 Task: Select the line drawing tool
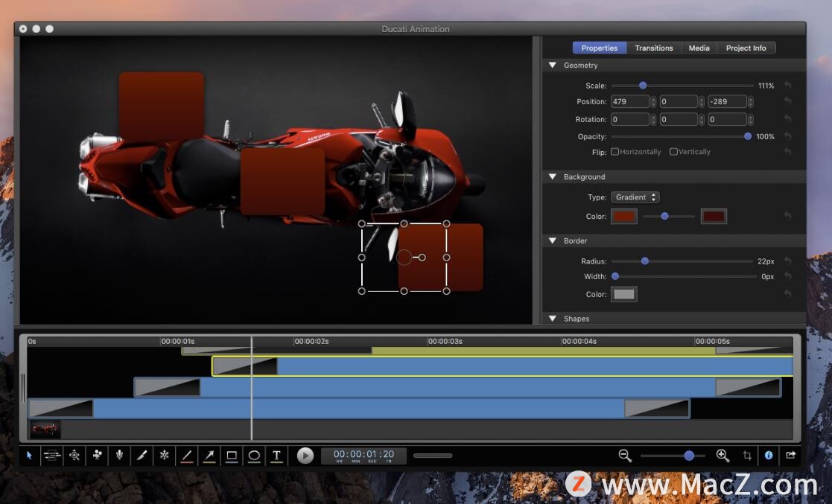click(x=187, y=456)
